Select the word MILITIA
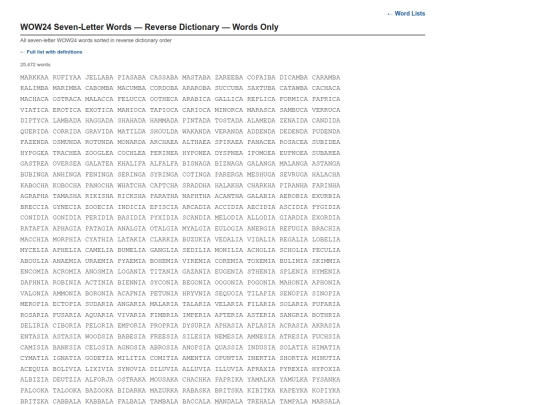Screen dimensions: 540x405 click(x=132, y=358)
